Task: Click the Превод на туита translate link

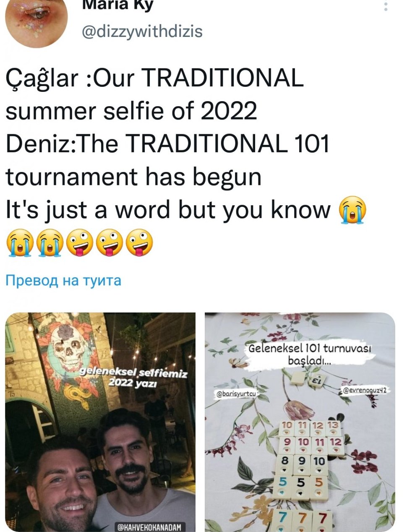Action: [63, 280]
